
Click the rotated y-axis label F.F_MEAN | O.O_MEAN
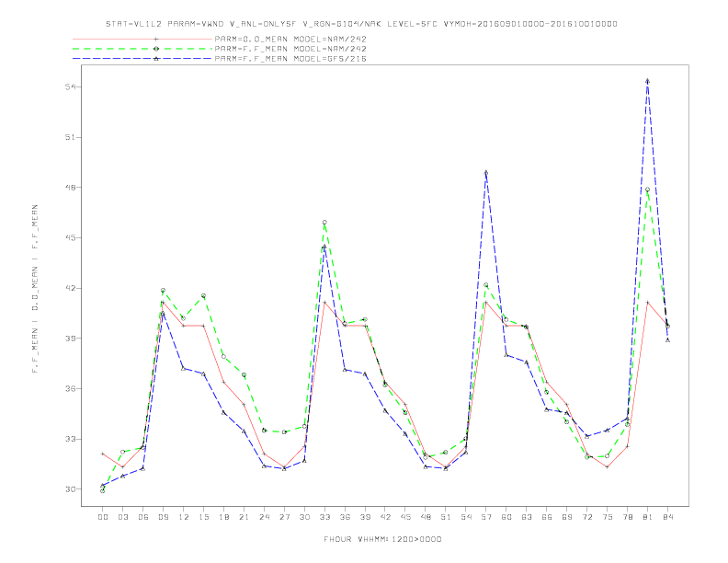click(x=35, y=289)
